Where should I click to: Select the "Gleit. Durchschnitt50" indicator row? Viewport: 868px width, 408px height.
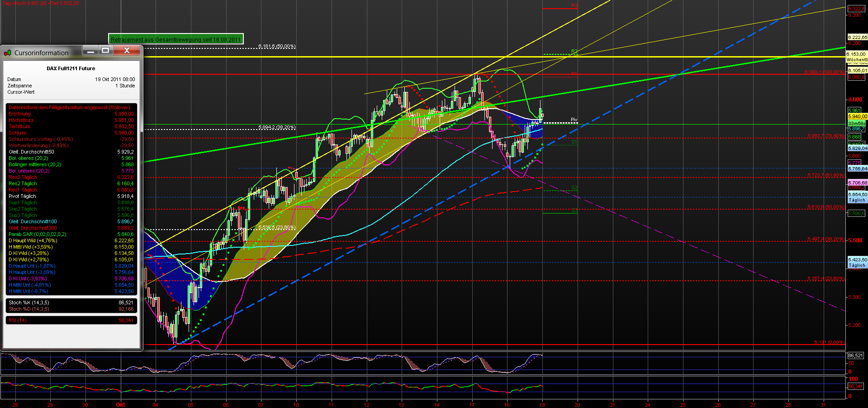(32, 152)
